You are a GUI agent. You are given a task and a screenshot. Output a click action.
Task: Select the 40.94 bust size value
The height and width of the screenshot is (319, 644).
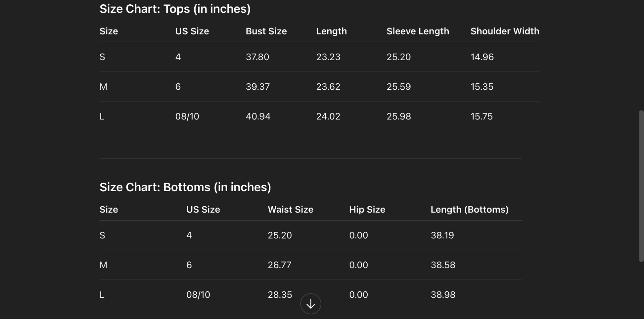coord(258,116)
